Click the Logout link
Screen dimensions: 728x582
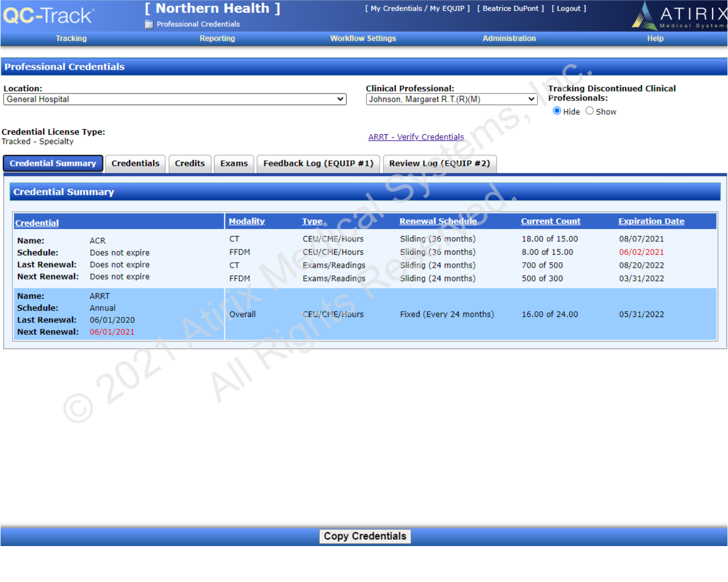(x=569, y=9)
